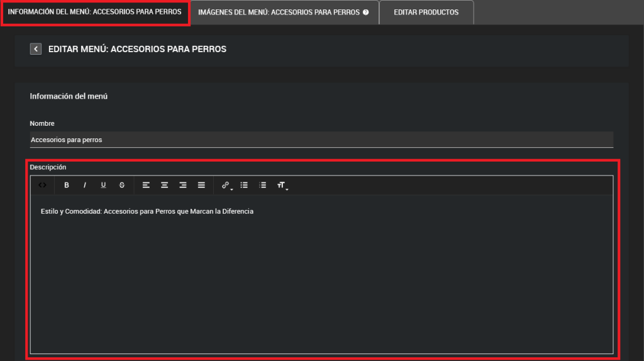Toggle the code view in the description editor
The width and height of the screenshot is (644, 361).
42,185
